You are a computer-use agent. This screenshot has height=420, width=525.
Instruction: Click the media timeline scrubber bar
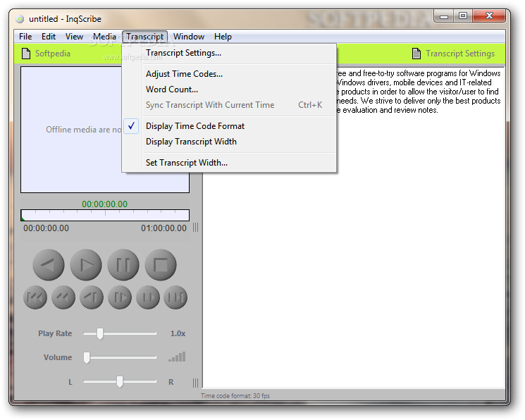point(105,216)
